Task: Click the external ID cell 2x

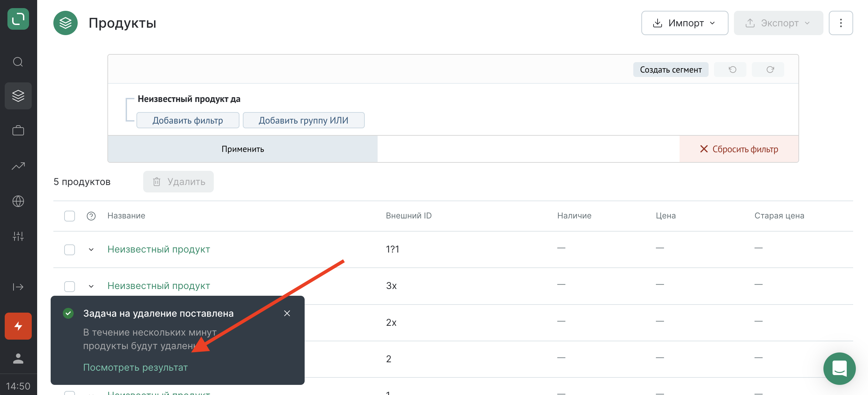Action: click(x=391, y=323)
